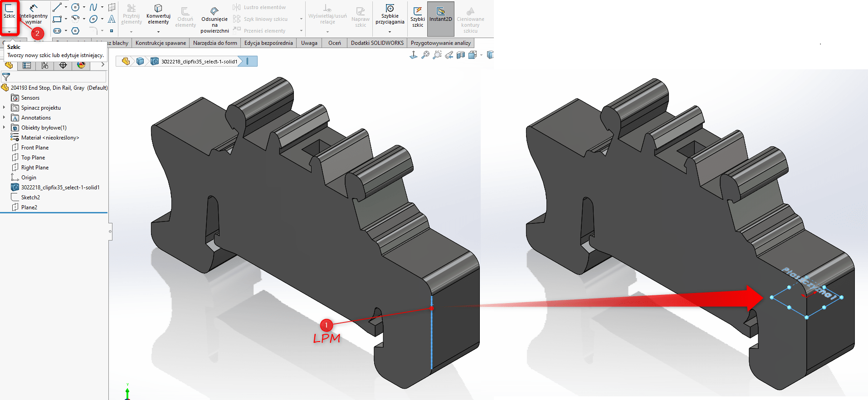
Task: Open the Konstrukcje spawane tab
Action: 161,43
